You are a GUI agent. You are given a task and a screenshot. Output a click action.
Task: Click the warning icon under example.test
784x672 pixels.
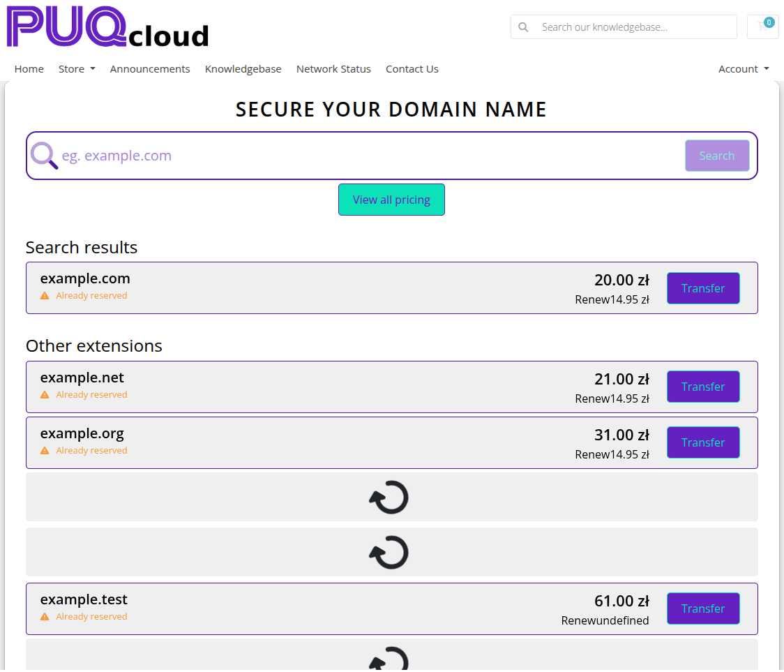(45, 616)
